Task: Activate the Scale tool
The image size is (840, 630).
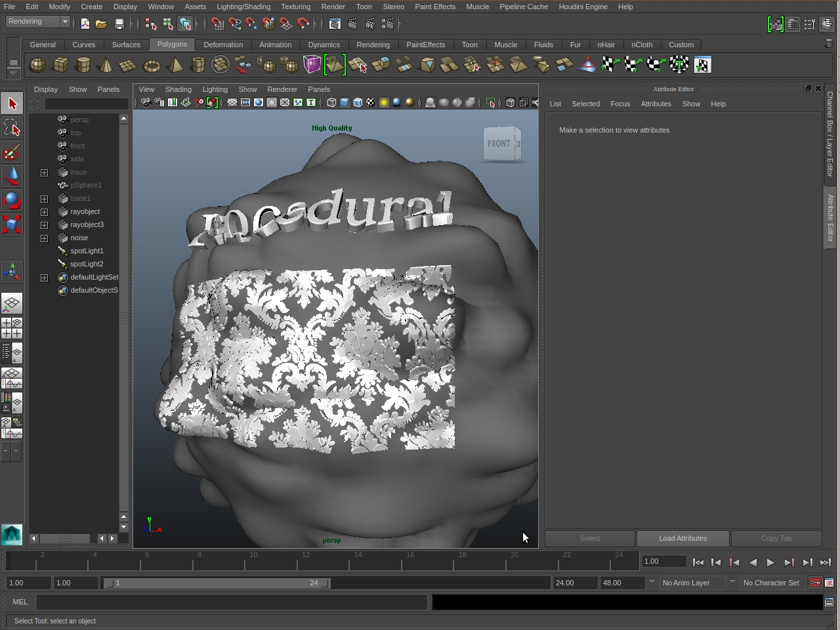Action: (x=12, y=224)
